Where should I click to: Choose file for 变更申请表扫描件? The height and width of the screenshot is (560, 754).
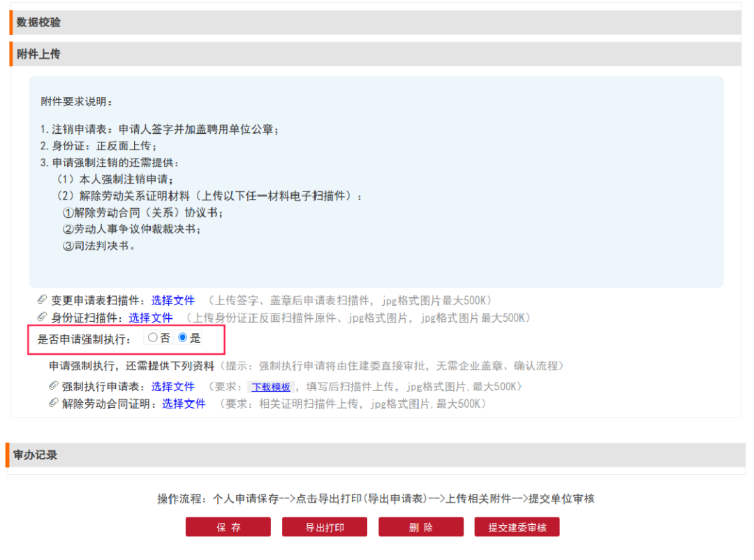[x=173, y=301]
